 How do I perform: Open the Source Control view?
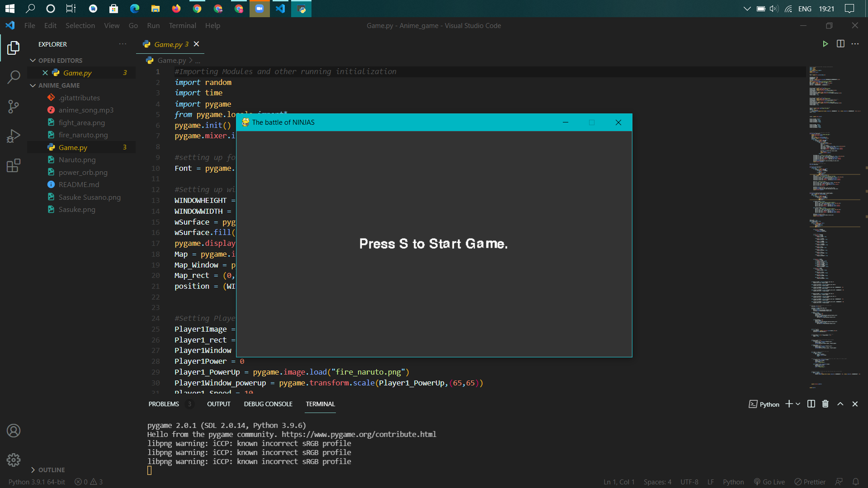(x=14, y=107)
